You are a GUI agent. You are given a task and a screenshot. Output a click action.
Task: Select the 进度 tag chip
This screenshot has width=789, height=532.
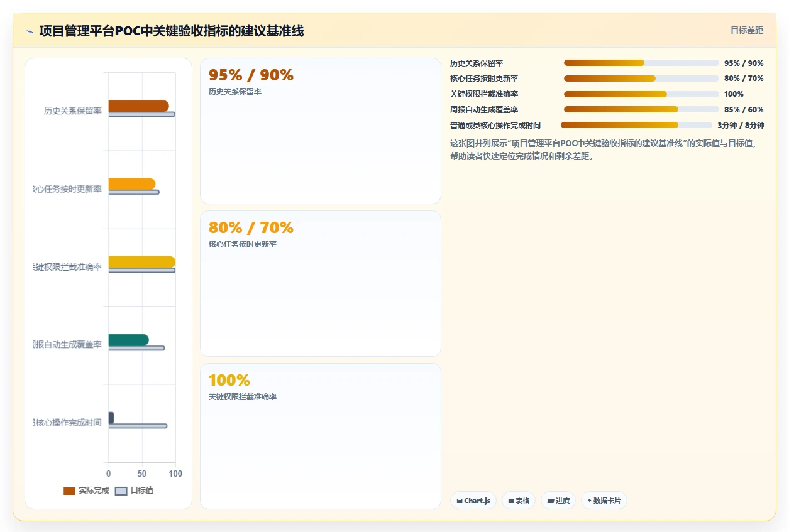coord(558,501)
